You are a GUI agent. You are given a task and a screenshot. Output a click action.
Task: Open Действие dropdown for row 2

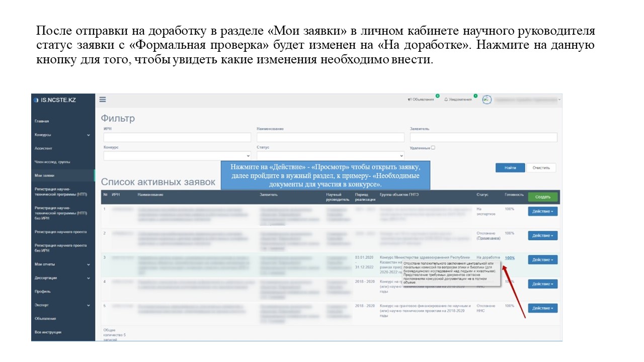click(542, 235)
